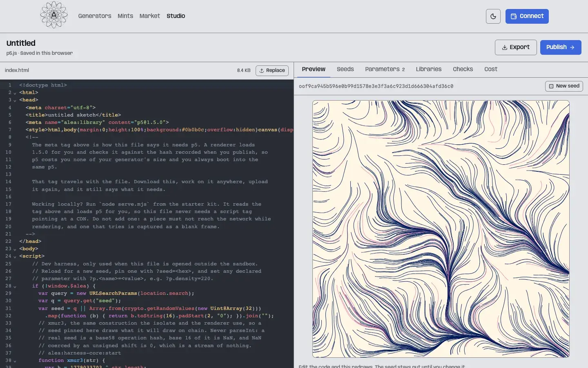
Task: Switch to the Preview tab
Action: (314, 70)
